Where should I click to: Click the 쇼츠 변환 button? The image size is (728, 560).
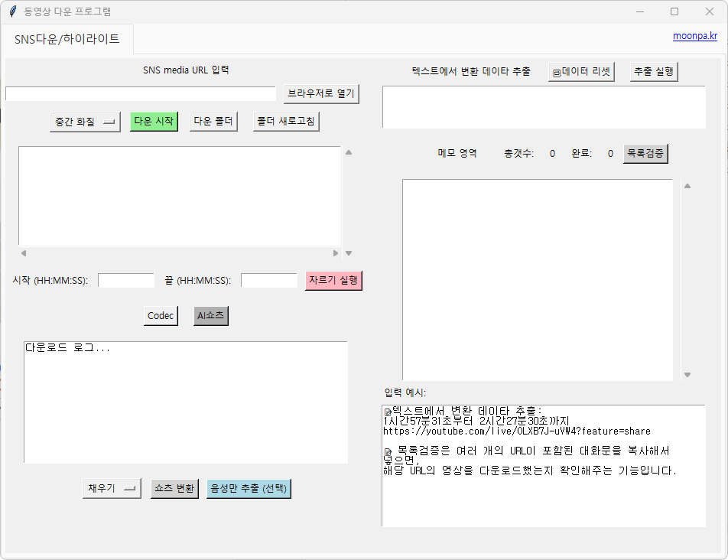[174, 489]
